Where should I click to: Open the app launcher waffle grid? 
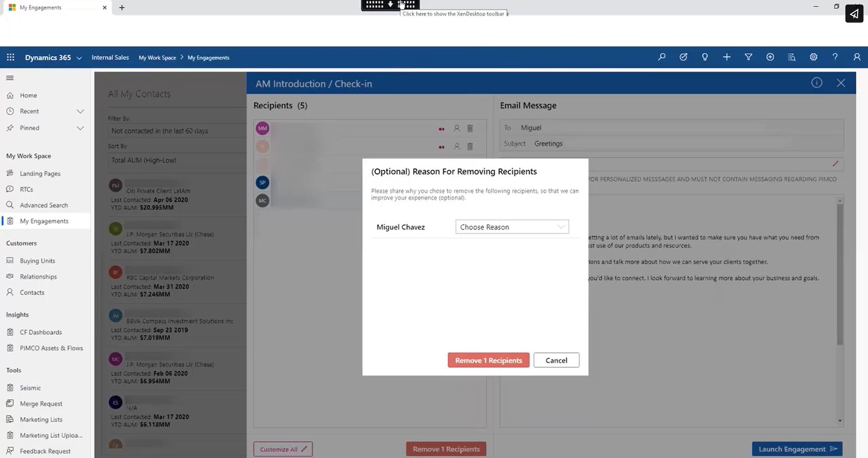[x=10, y=57]
